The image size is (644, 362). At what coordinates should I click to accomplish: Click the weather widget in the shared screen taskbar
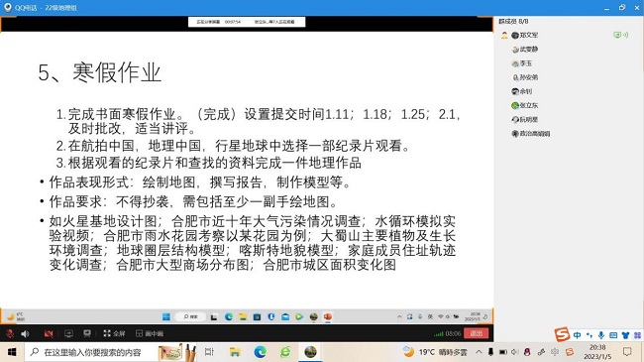point(16,316)
